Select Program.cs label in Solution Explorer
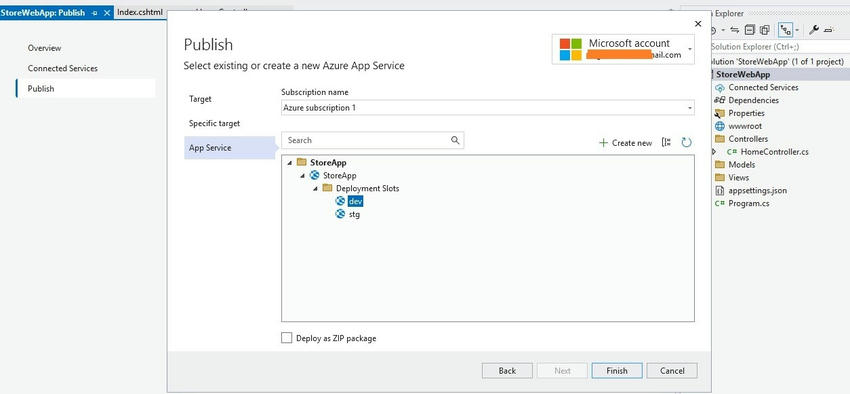 pyautogui.click(x=749, y=204)
